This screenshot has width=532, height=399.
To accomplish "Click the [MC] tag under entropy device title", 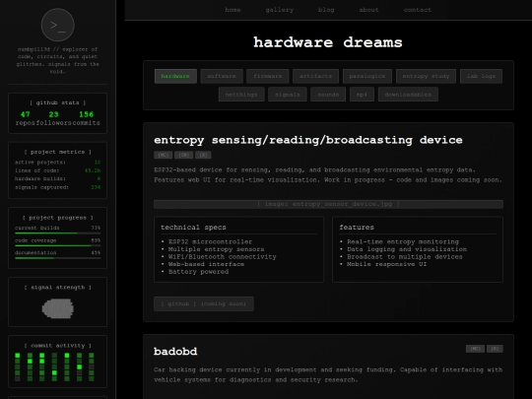I will pos(164,155).
